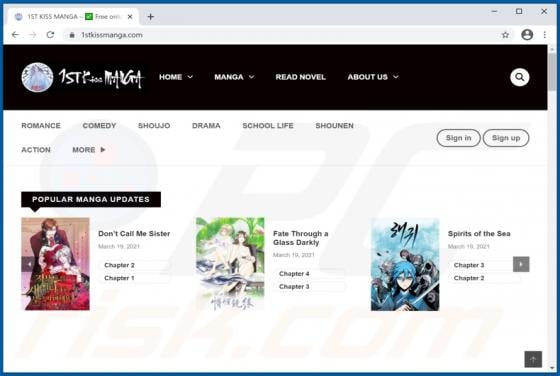This screenshot has height=376, width=560.
Task: Click the back-to-top arrow button
Action: point(533,359)
